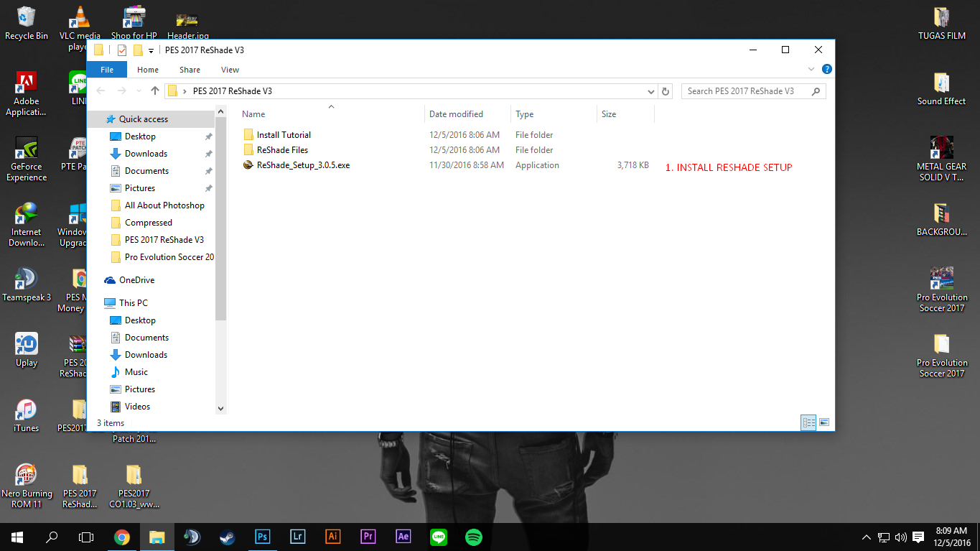The width and height of the screenshot is (980, 551).
Task: Open All About Photoshop folder in sidebar
Action: (x=164, y=205)
